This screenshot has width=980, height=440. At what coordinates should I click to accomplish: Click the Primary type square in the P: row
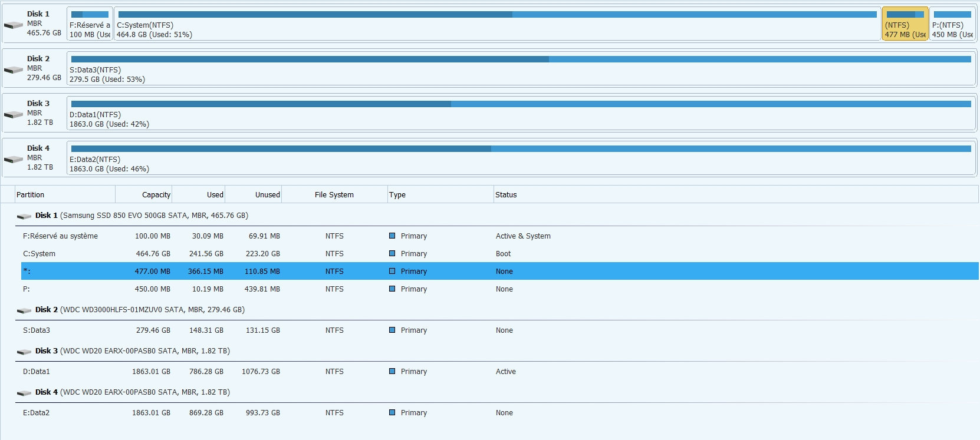pyautogui.click(x=392, y=289)
